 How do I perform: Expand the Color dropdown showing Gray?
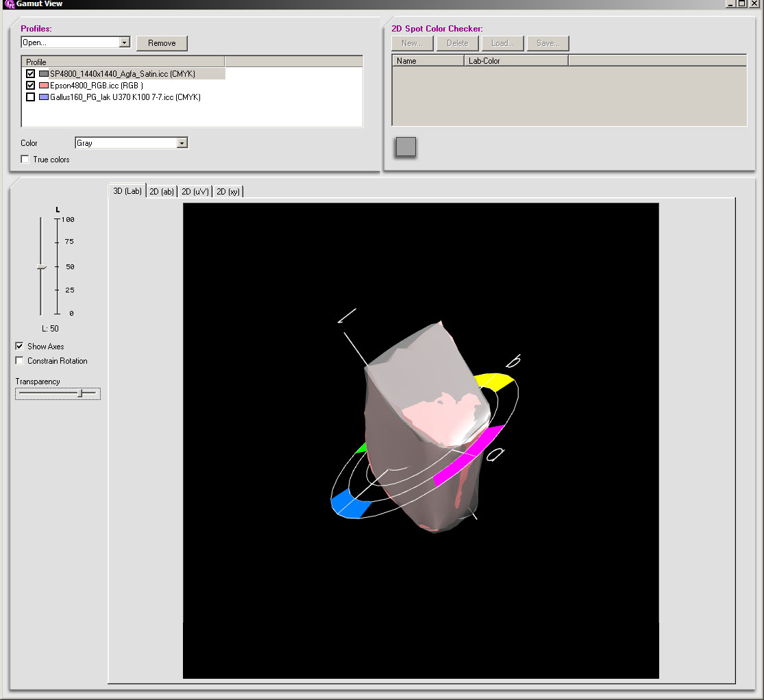tap(182, 143)
